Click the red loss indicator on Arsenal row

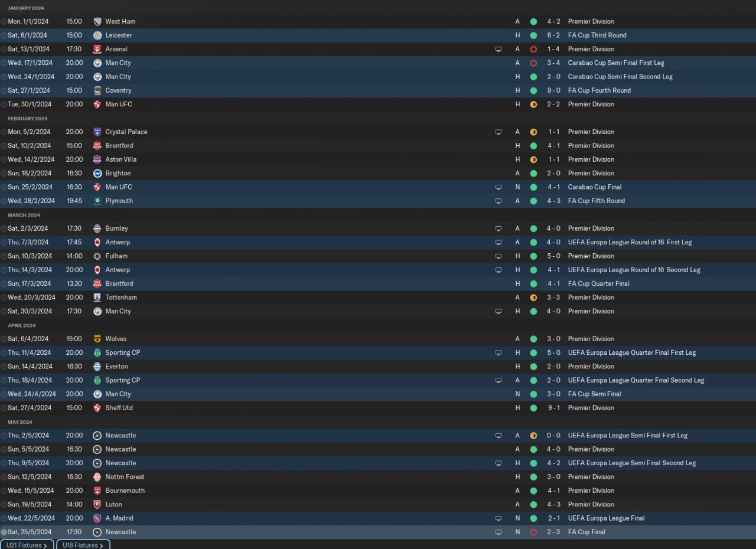(x=533, y=49)
